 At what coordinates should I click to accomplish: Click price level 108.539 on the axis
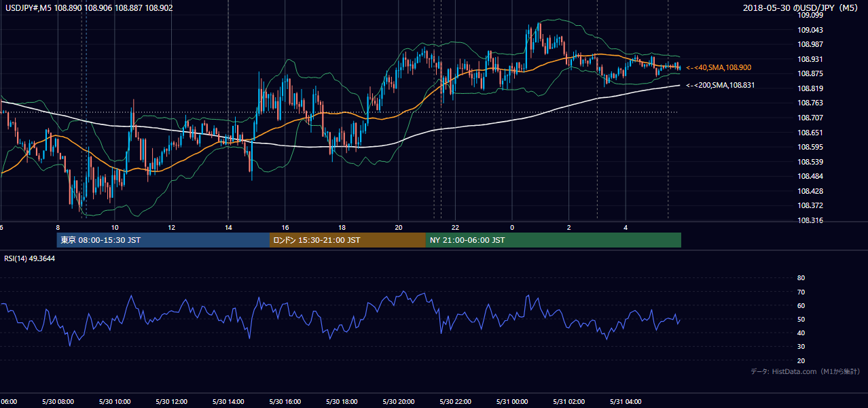[x=810, y=162]
